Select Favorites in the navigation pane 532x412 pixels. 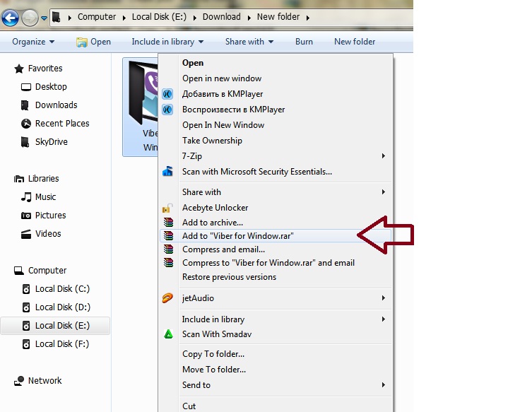point(45,69)
